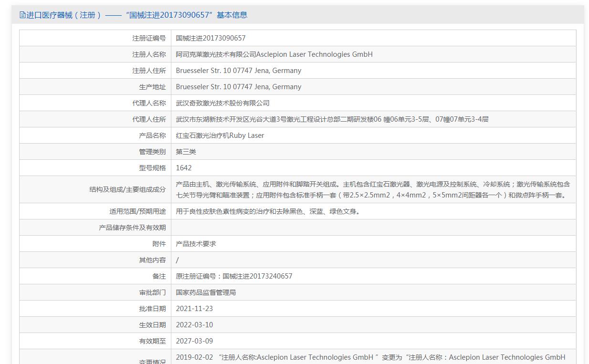Click the 适用范围/预期用途 intended use text
The image size is (589, 364).
[x=268, y=211]
